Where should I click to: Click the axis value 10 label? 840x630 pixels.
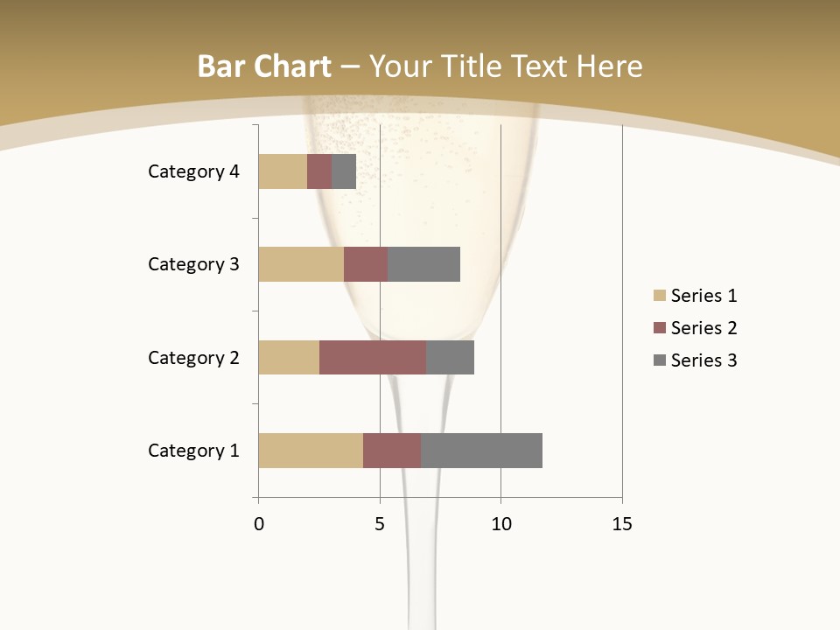click(x=500, y=524)
